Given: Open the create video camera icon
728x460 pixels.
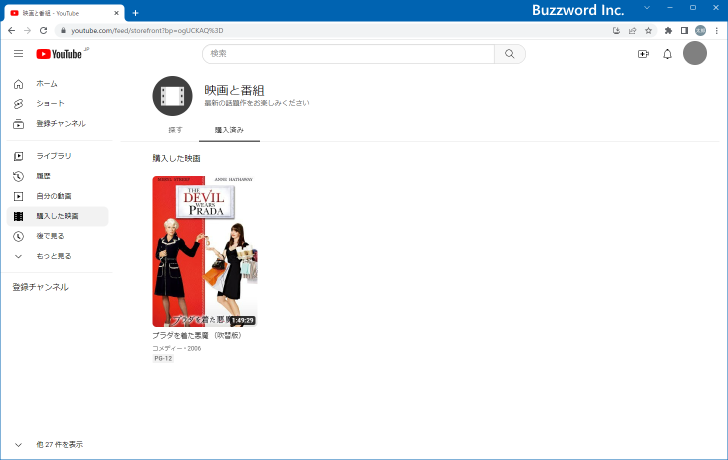Looking at the screenshot, I should click(643, 54).
